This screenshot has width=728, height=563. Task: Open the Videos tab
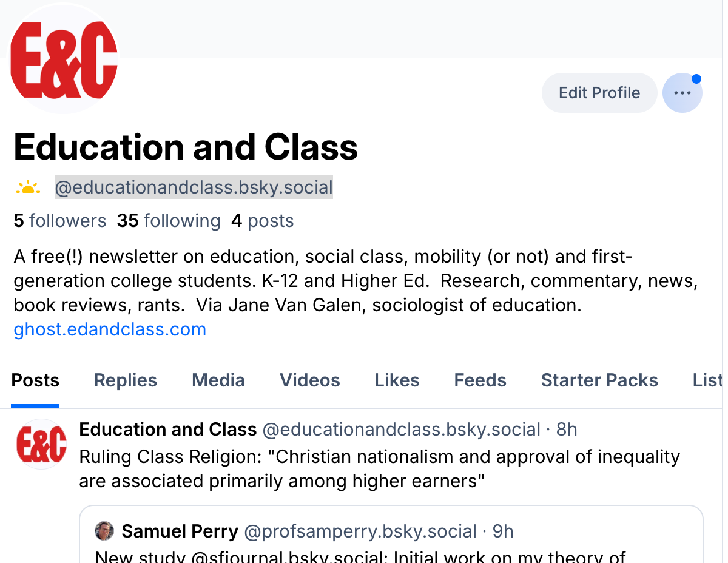point(309,380)
